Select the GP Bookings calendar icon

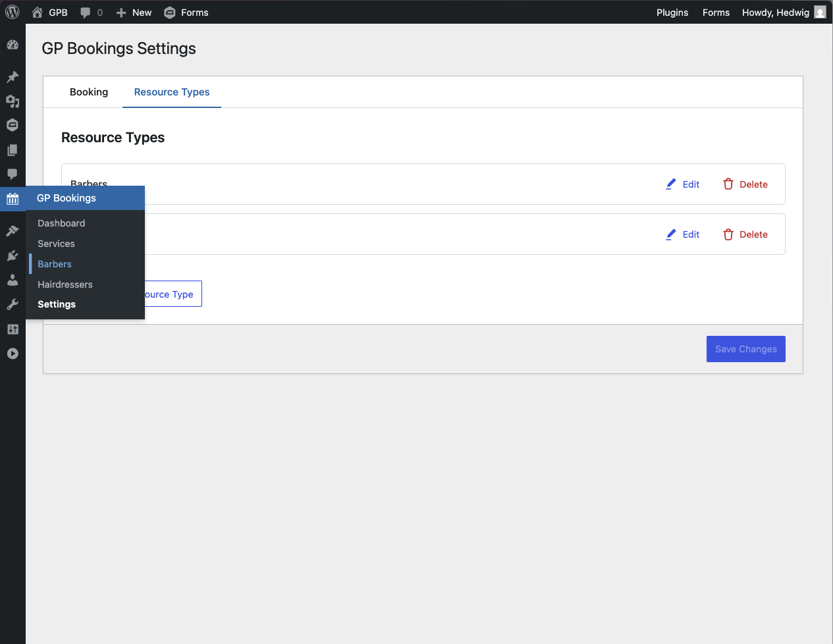13,199
